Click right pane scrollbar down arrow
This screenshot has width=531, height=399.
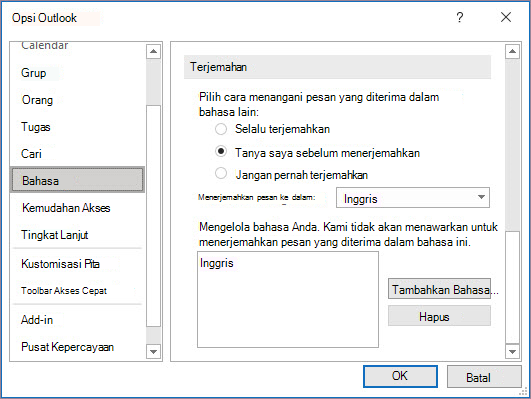click(x=512, y=351)
